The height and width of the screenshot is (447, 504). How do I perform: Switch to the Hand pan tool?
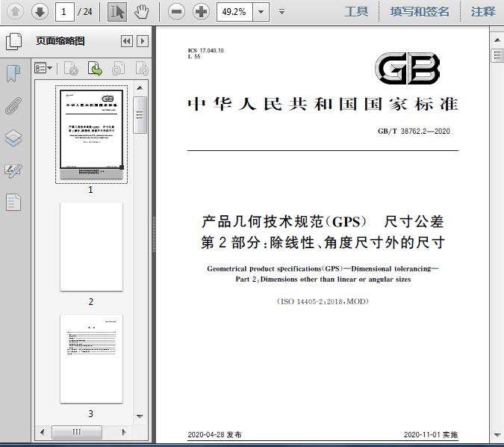coord(142,11)
